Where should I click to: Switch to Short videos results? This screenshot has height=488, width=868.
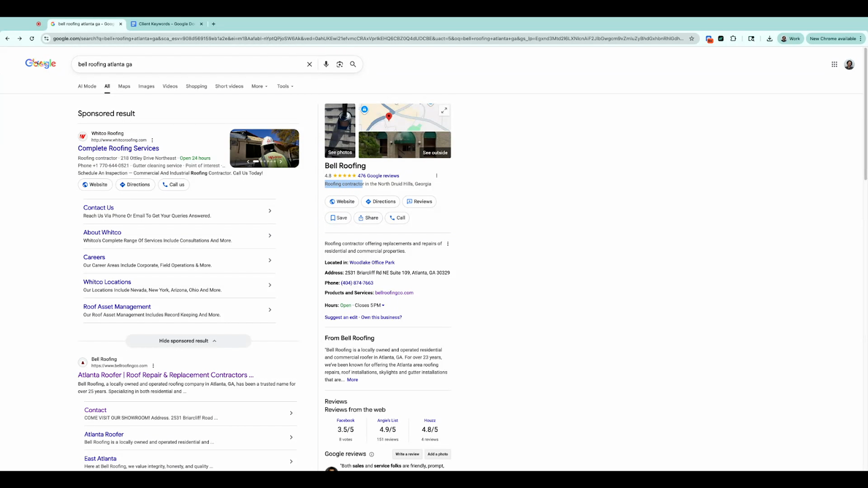coord(229,86)
